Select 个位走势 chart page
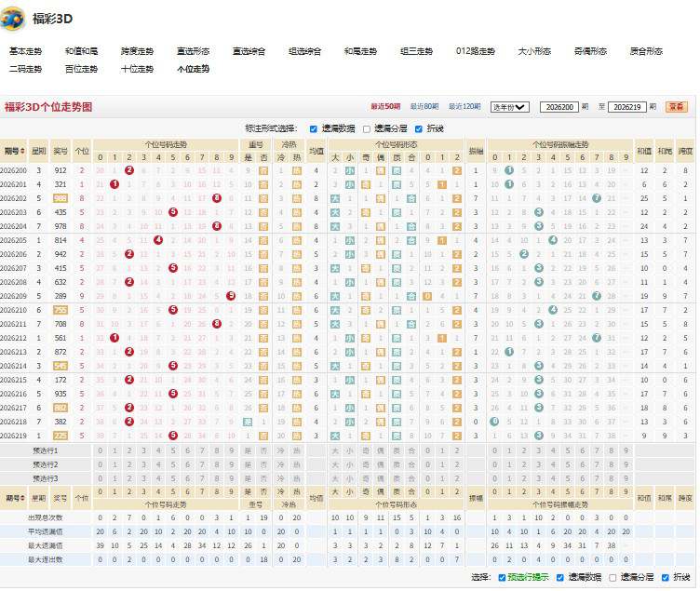 193,69
